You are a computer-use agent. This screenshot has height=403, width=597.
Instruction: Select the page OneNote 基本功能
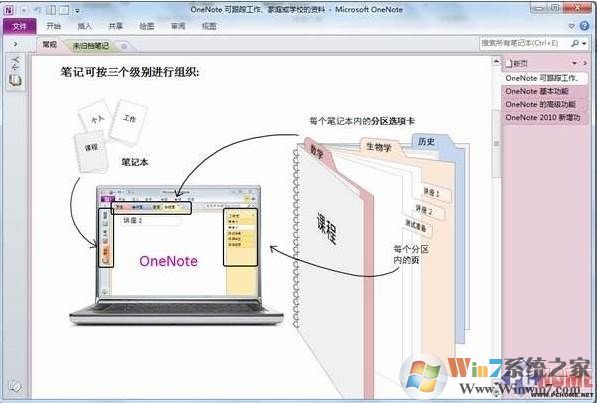545,91
